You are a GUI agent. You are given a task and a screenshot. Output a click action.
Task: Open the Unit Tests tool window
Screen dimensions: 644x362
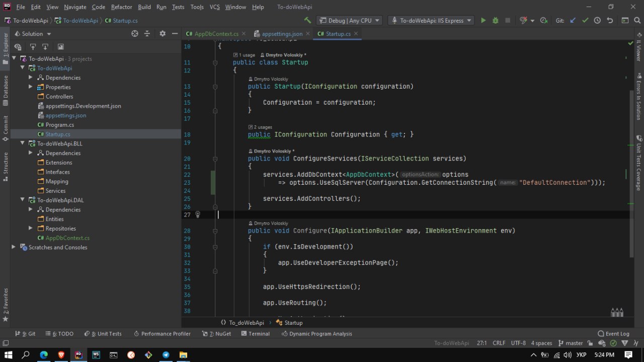point(103,334)
